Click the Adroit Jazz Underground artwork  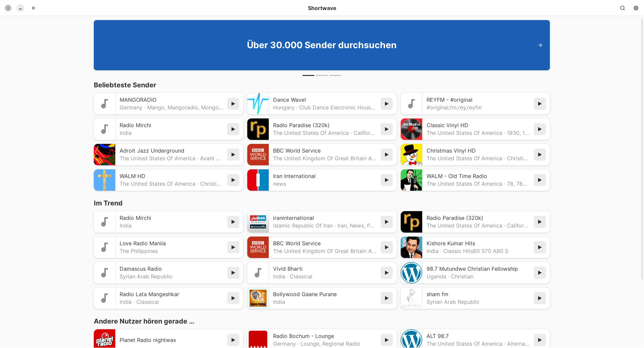coord(105,155)
